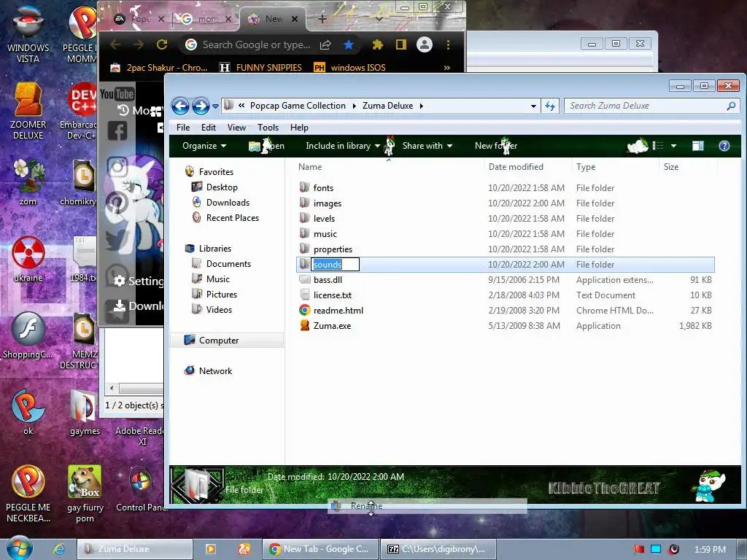Open Chrome three-dot menu
This screenshot has width=747, height=560.
pos(448,44)
